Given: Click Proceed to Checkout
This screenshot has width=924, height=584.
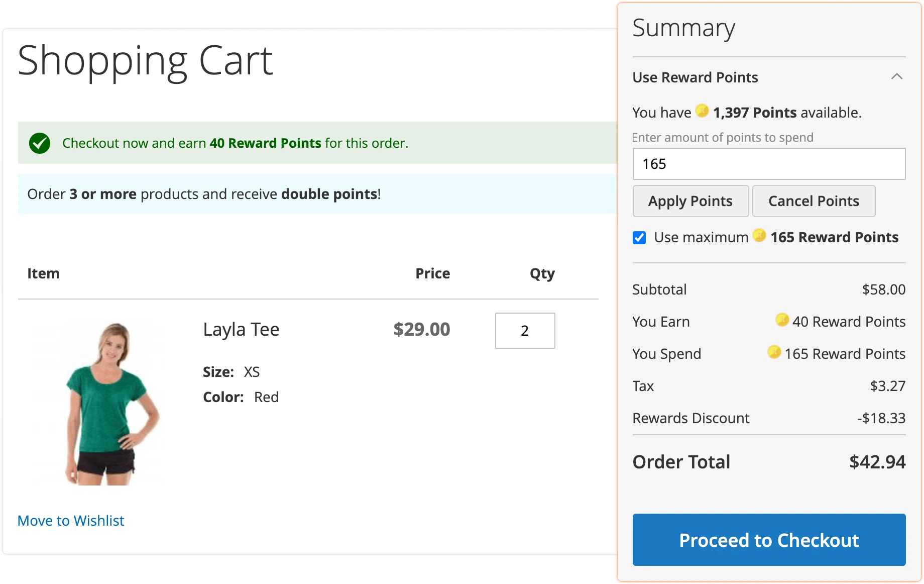Looking at the screenshot, I should (x=768, y=540).
